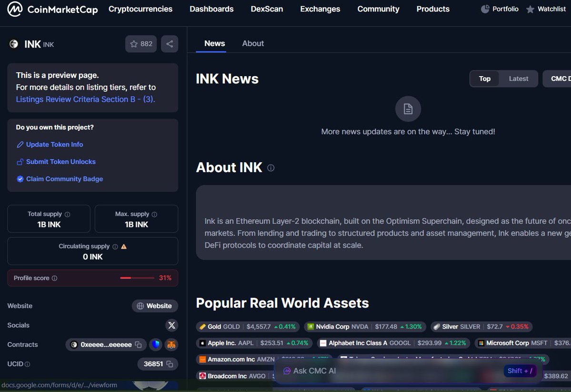
Task: Open the DexScan menu
Action: tap(267, 9)
